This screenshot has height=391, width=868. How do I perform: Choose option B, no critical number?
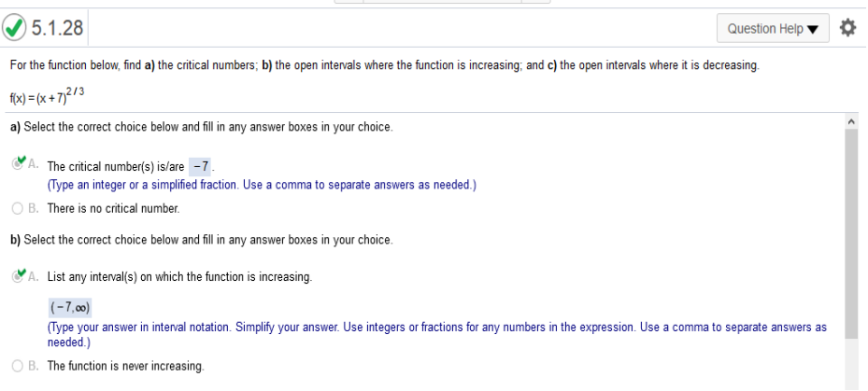(18, 208)
